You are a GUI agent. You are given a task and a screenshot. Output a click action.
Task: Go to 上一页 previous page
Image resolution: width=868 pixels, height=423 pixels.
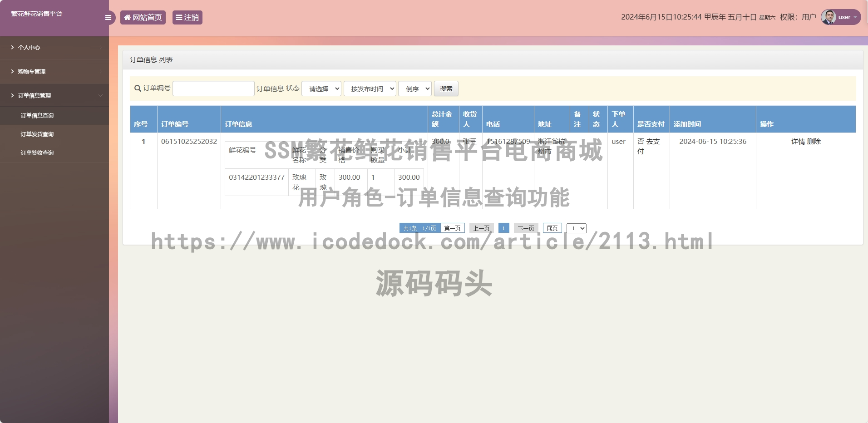click(481, 228)
